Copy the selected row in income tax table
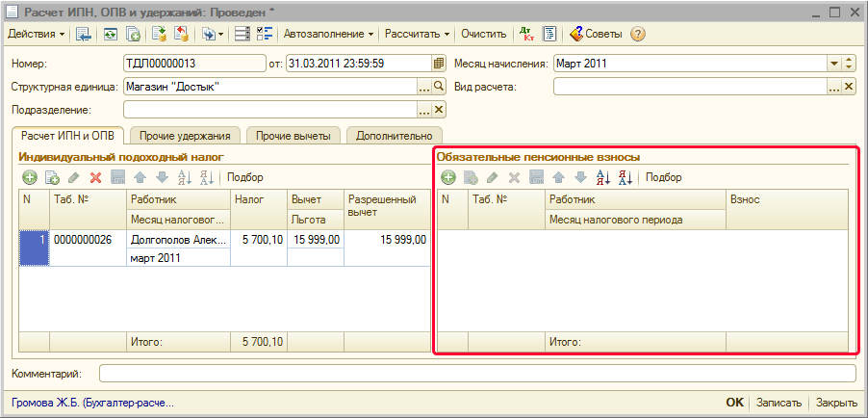The image size is (868, 418). point(52,177)
